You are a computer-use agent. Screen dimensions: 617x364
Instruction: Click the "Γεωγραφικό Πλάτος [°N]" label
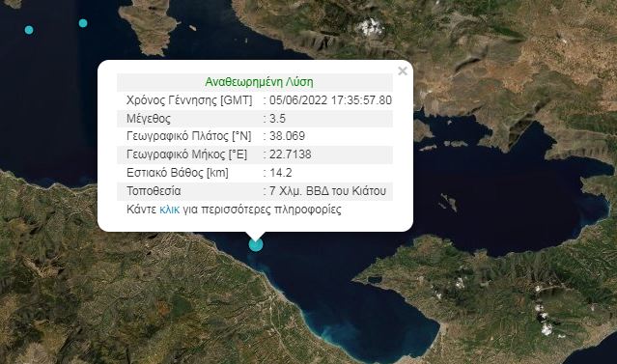189,136
